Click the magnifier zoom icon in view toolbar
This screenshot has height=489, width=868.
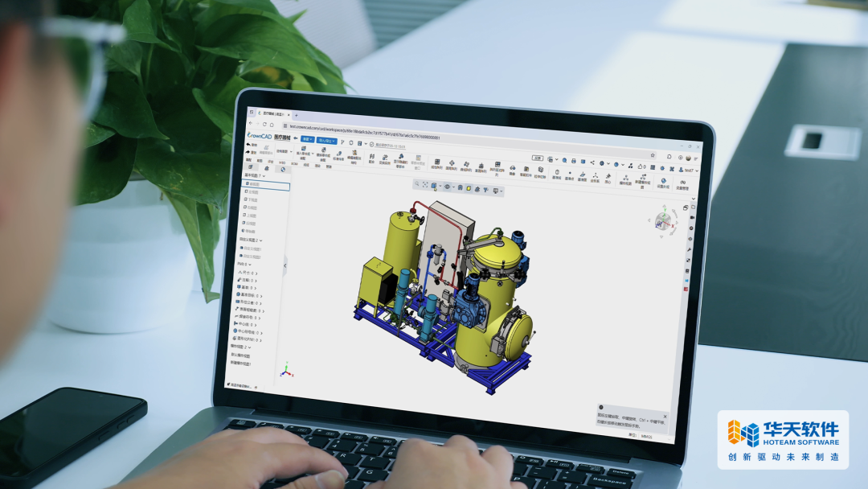[x=417, y=183]
